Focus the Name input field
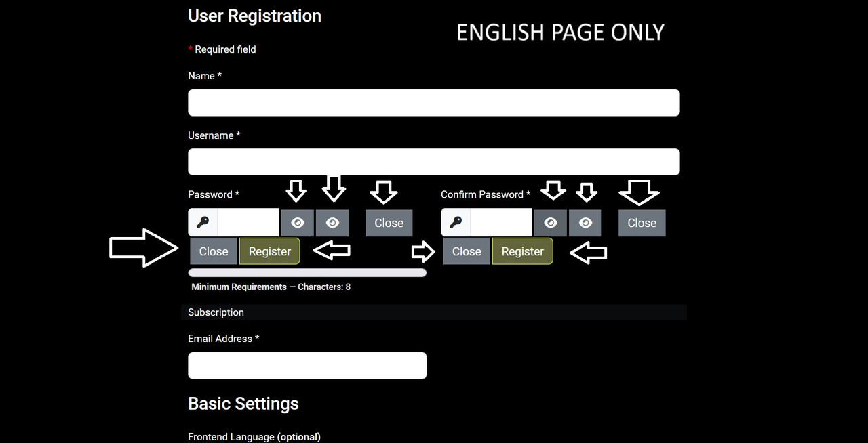This screenshot has width=868, height=443. 434,103
